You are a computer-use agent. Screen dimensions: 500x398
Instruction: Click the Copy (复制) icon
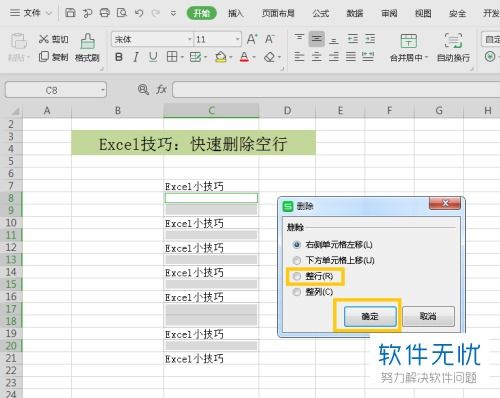pyautogui.click(x=44, y=57)
